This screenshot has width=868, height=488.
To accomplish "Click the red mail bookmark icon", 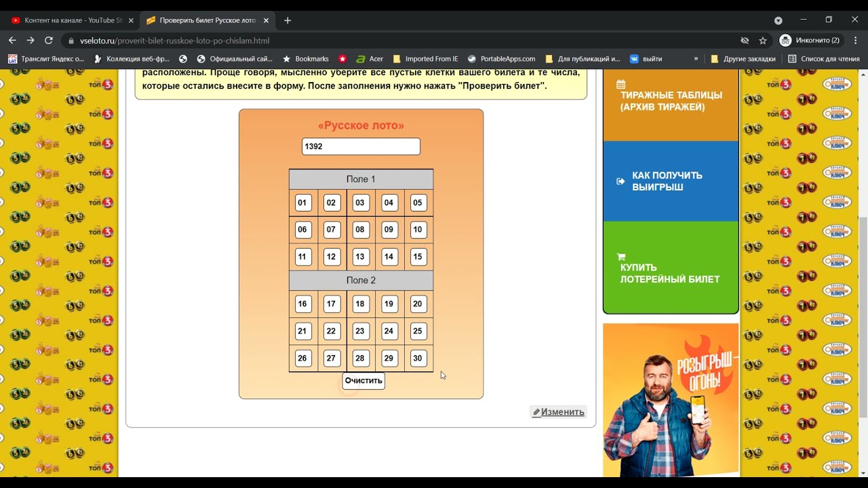I will point(342,59).
